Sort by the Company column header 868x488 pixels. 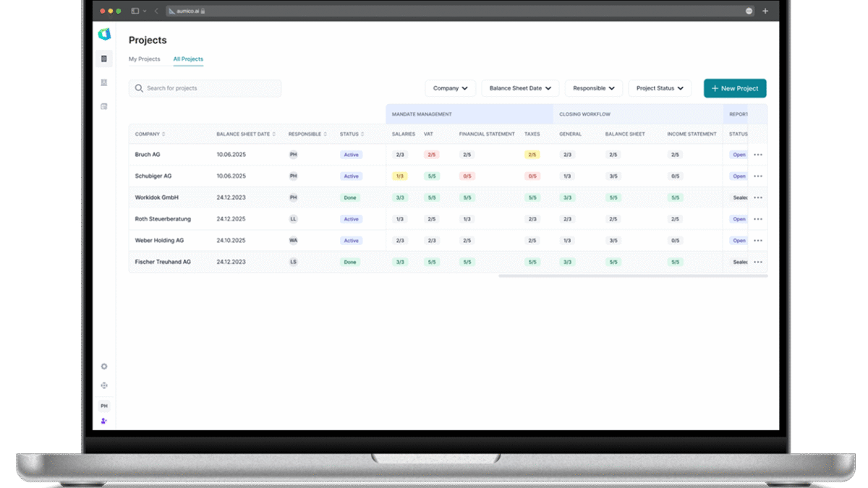[x=150, y=134]
